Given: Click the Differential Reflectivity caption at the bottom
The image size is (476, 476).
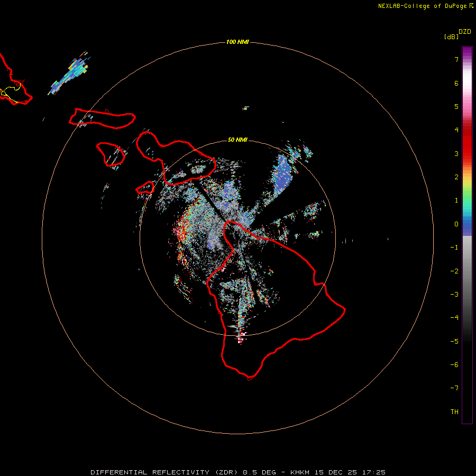Looking at the screenshot, I should pyautogui.click(x=238, y=472).
